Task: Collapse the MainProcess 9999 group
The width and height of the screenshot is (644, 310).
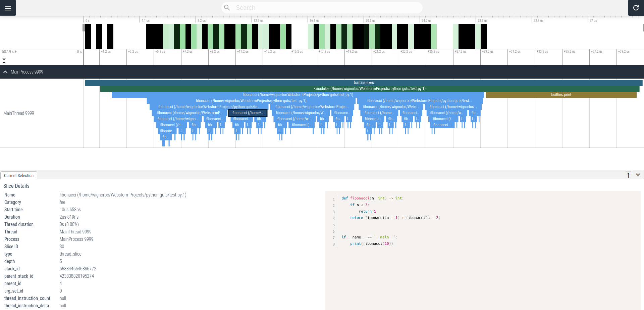Action: (5, 72)
